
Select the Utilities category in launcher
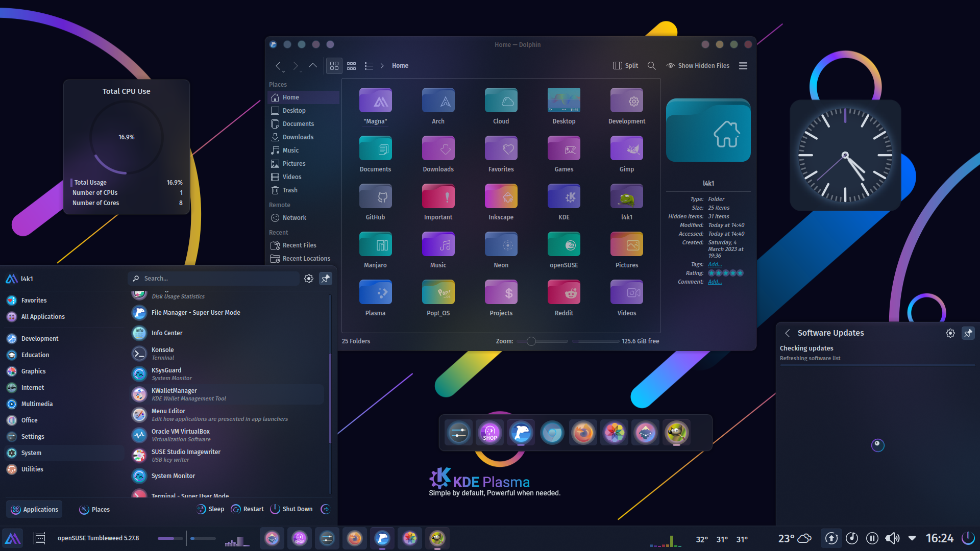tap(64, 469)
